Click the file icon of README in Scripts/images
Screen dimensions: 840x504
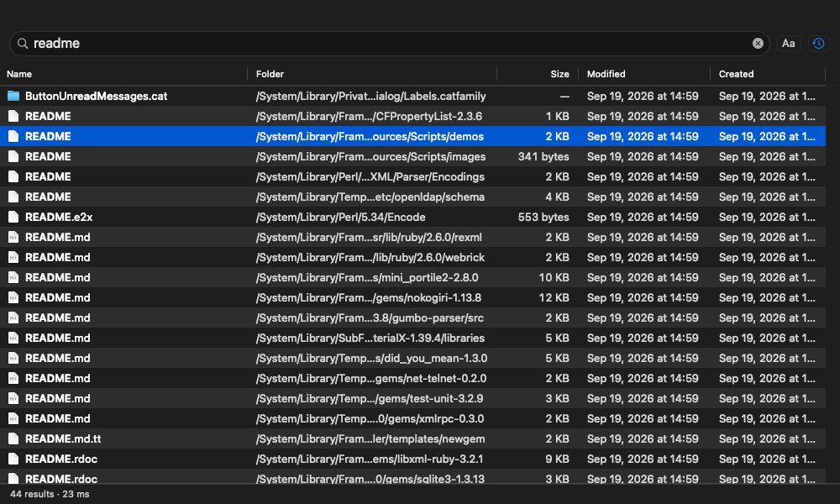coord(13,156)
